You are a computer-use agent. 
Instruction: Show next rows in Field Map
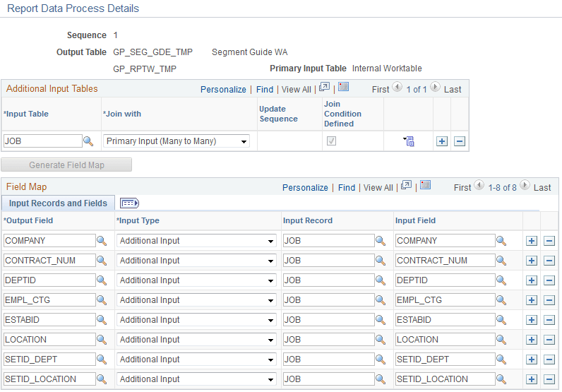pos(525,186)
